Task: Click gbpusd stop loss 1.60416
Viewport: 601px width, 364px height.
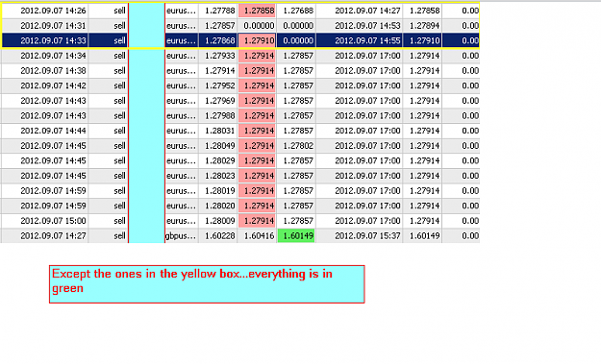Action: tap(259, 235)
